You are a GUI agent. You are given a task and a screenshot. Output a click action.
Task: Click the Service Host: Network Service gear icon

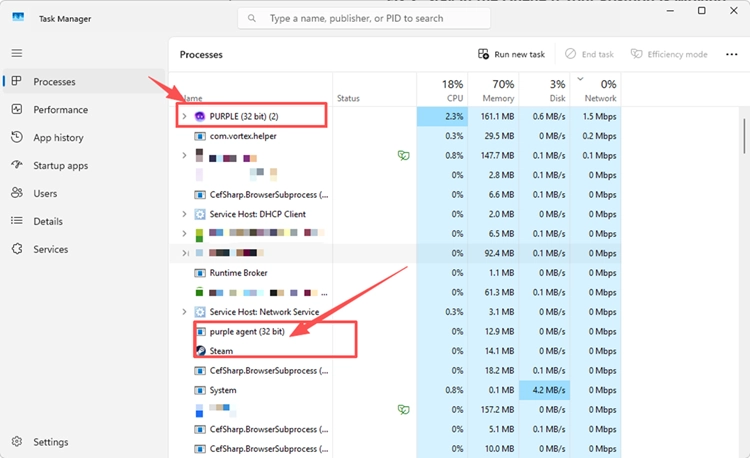pyautogui.click(x=199, y=312)
